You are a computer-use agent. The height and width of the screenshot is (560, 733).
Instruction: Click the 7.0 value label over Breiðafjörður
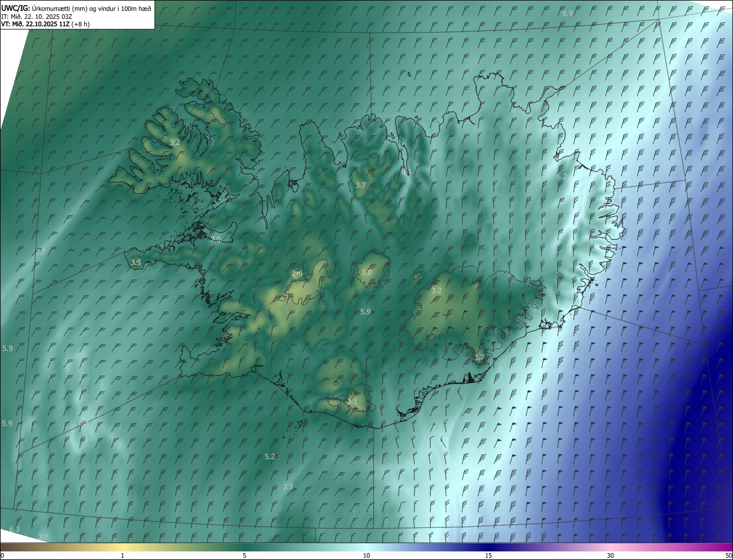[x=215, y=239]
